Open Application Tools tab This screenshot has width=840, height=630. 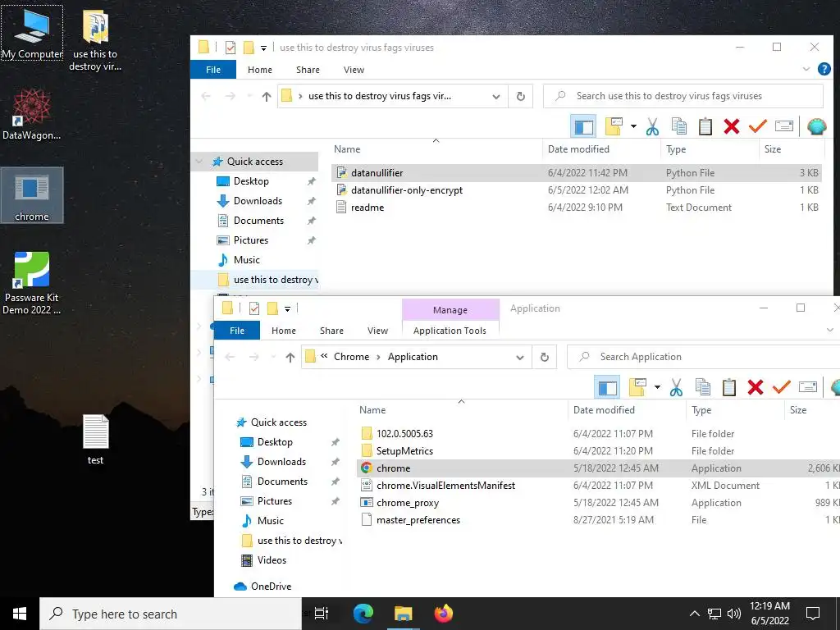point(450,331)
